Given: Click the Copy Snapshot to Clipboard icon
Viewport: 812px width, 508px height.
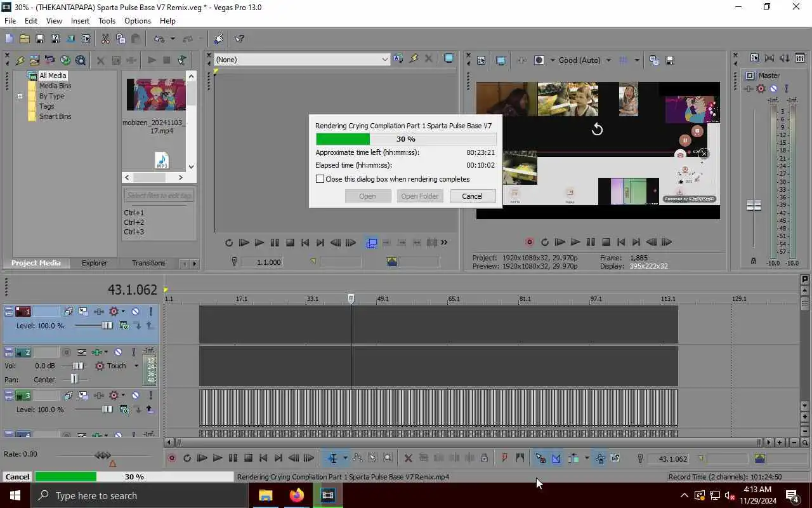Looking at the screenshot, I should pyautogui.click(x=654, y=60).
